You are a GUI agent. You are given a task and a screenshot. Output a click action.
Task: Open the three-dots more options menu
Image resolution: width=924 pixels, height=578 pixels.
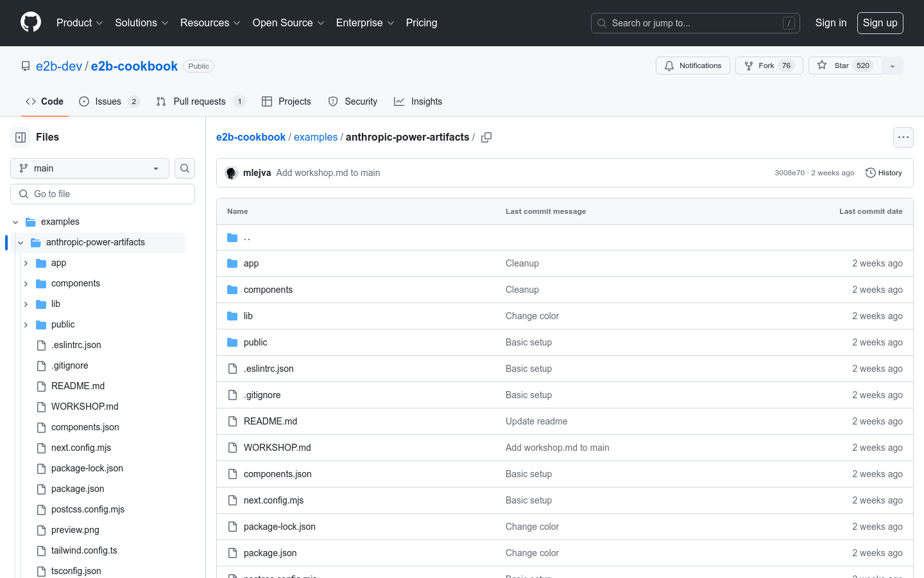tap(903, 137)
